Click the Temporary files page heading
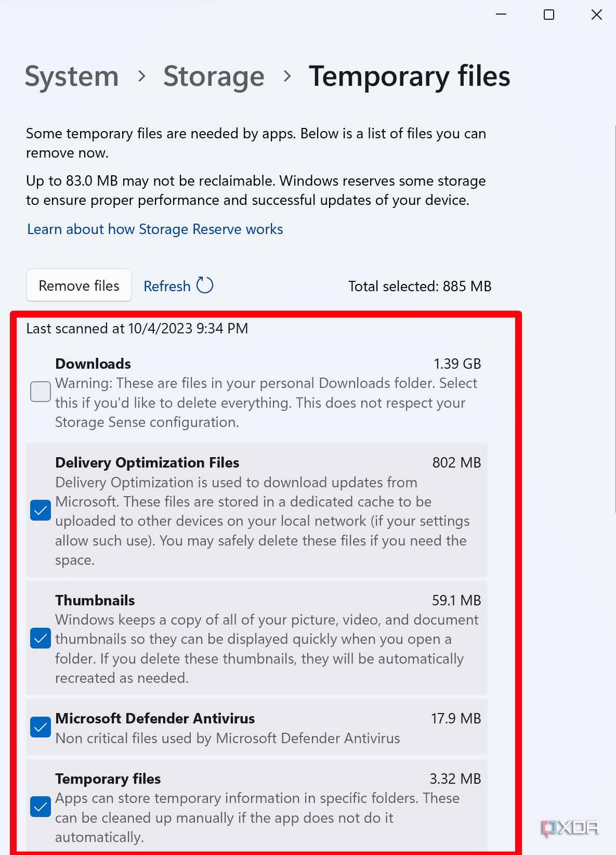The height and width of the screenshot is (855, 616). click(x=410, y=76)
